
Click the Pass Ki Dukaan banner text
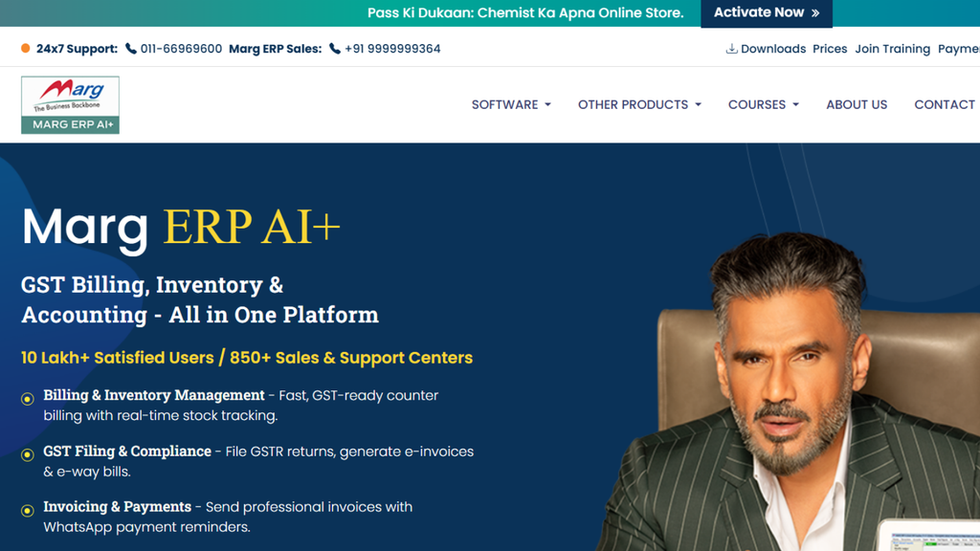click(x=525, y=13)
